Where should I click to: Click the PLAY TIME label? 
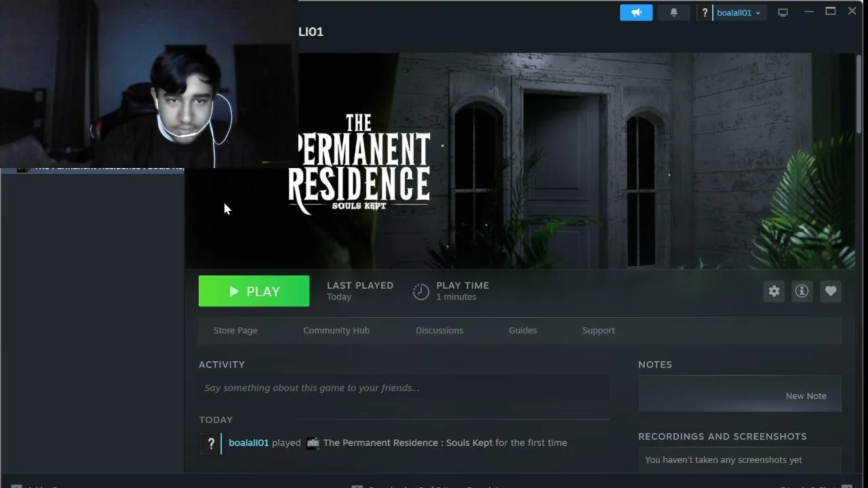point(462,285)
